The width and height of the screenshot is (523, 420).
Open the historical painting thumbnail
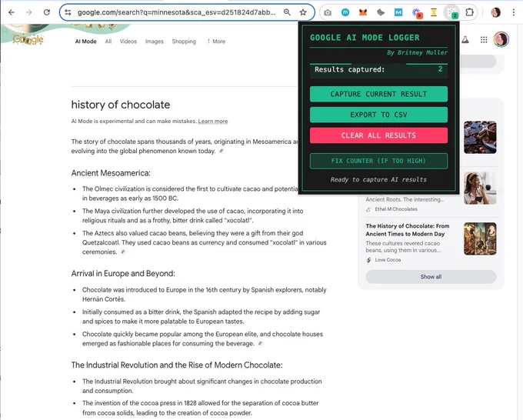(x=480, y=239)
